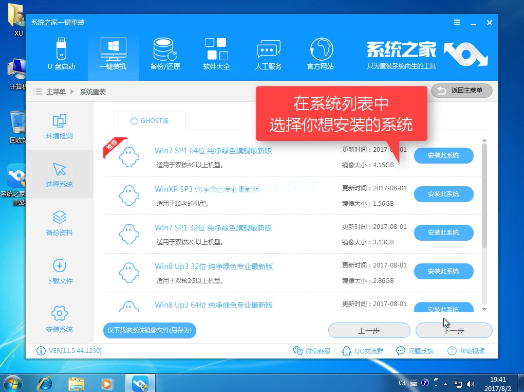This screenshot has width=524, height=392.
Task: Click 上一步 previous step button
Action: [x=369, y=331]
